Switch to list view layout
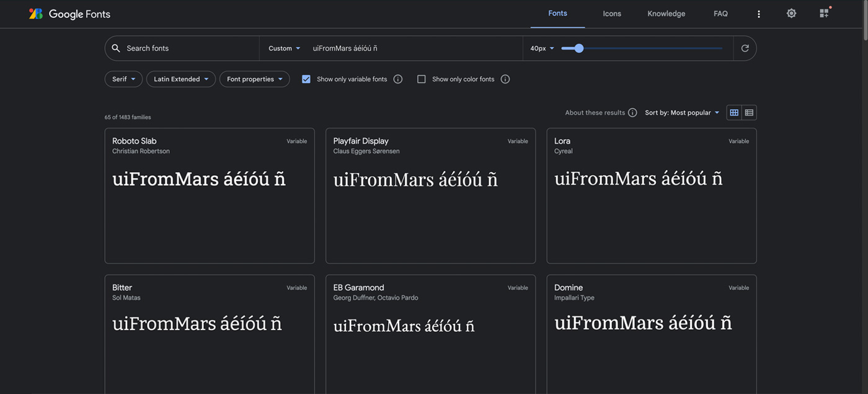The height and width of the screenshot is (394, 868). coord(749,113)
